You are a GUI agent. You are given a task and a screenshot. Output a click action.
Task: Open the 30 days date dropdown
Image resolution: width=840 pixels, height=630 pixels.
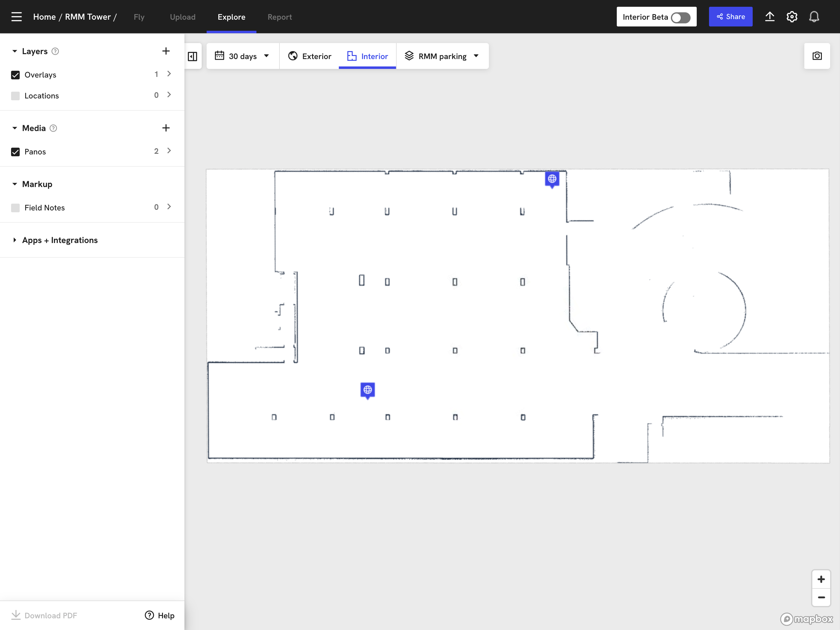(243, 56)
